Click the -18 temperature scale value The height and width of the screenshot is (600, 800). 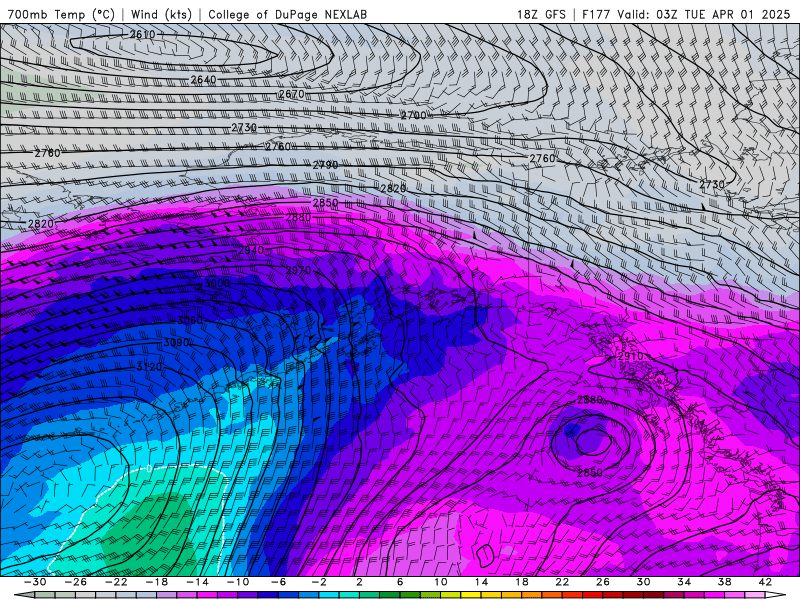coord(157,582)
